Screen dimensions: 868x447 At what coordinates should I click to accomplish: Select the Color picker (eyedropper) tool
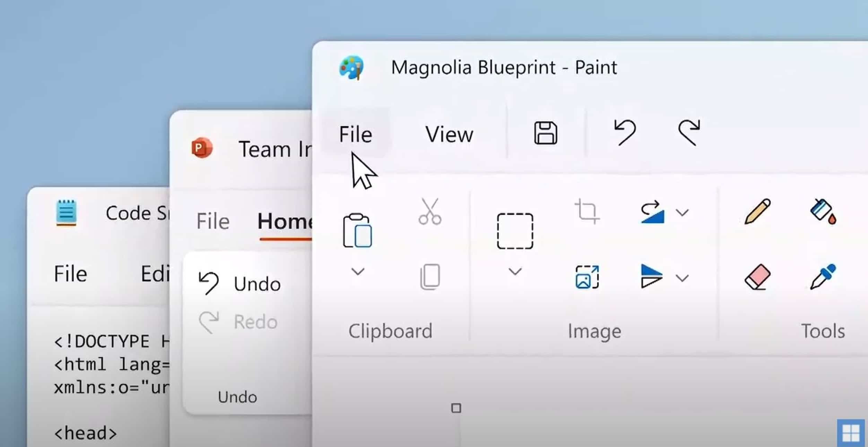(825, 279)
